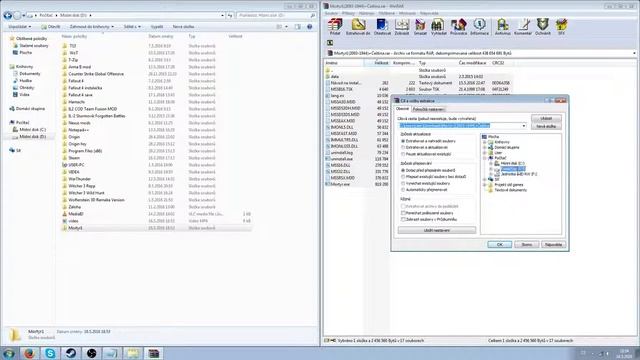The width and height of the screenshot is (640, 360).
Task: Click the SFX toolbar icon
Action: 561,27
